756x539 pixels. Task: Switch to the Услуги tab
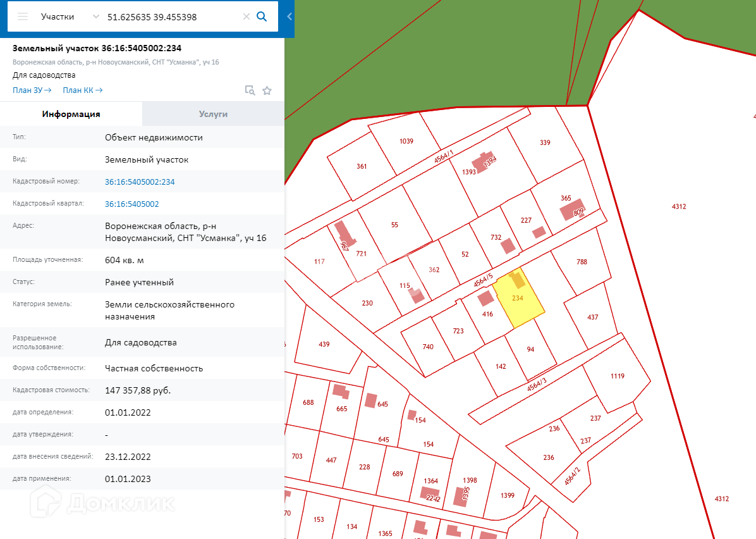(213, 114)
